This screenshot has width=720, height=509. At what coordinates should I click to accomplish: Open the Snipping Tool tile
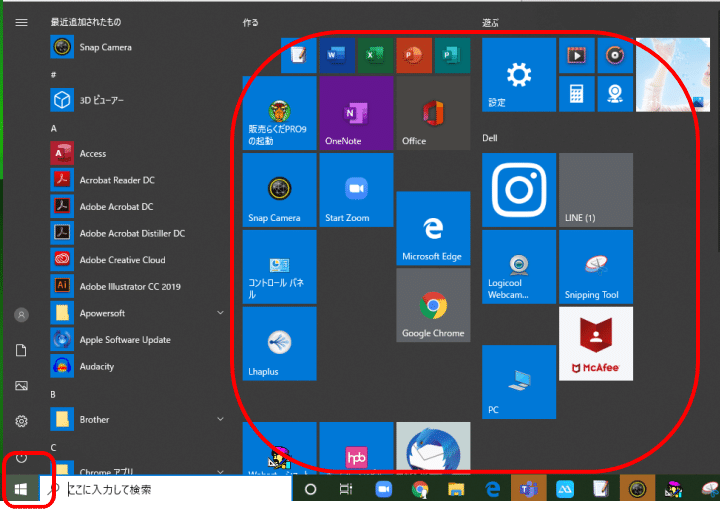tap(596, 267)
